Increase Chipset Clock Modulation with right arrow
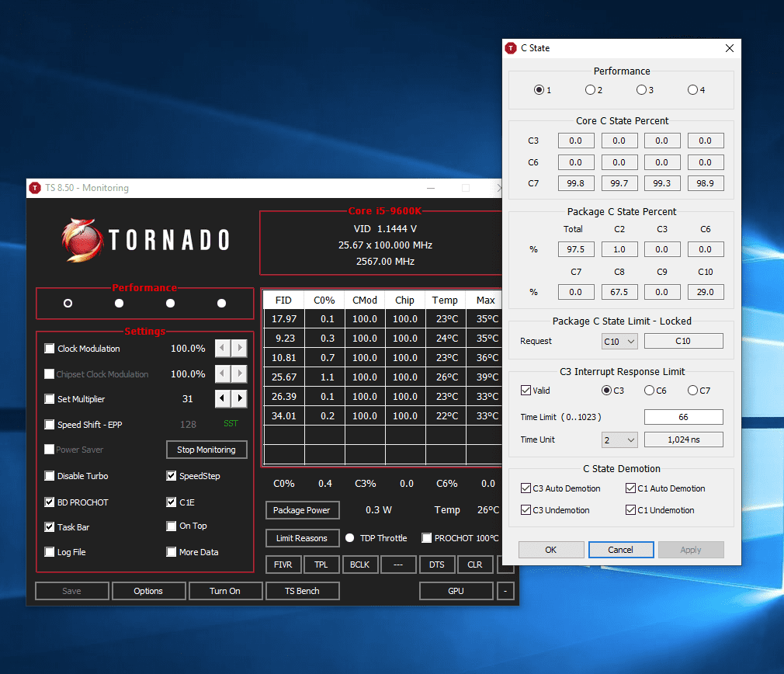 pos(240,373)
